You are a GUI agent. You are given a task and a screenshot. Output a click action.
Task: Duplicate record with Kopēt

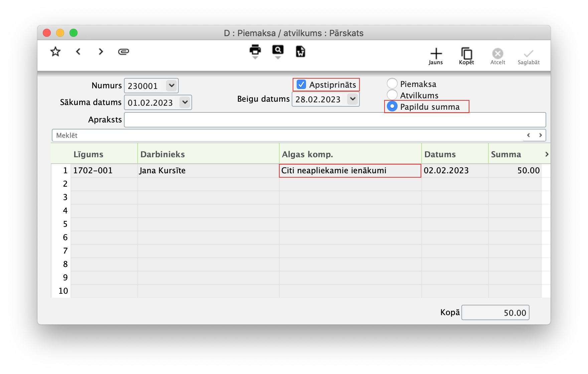tap(466, 56)
